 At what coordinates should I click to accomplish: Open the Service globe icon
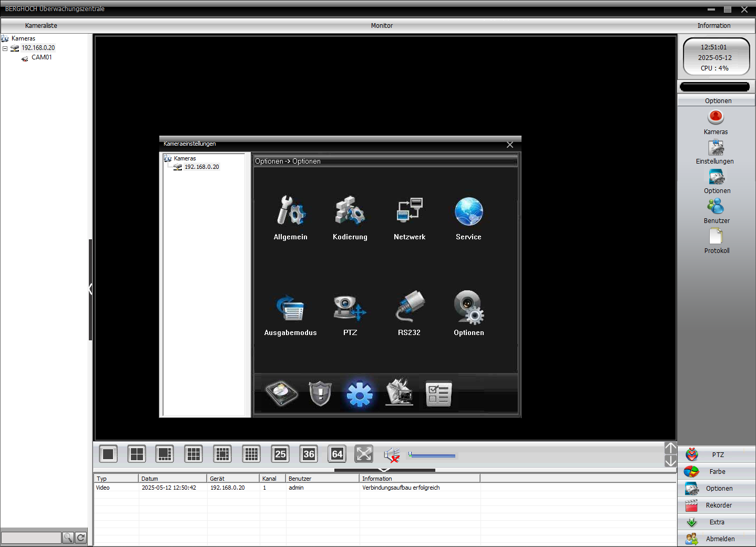coord(468,211)
